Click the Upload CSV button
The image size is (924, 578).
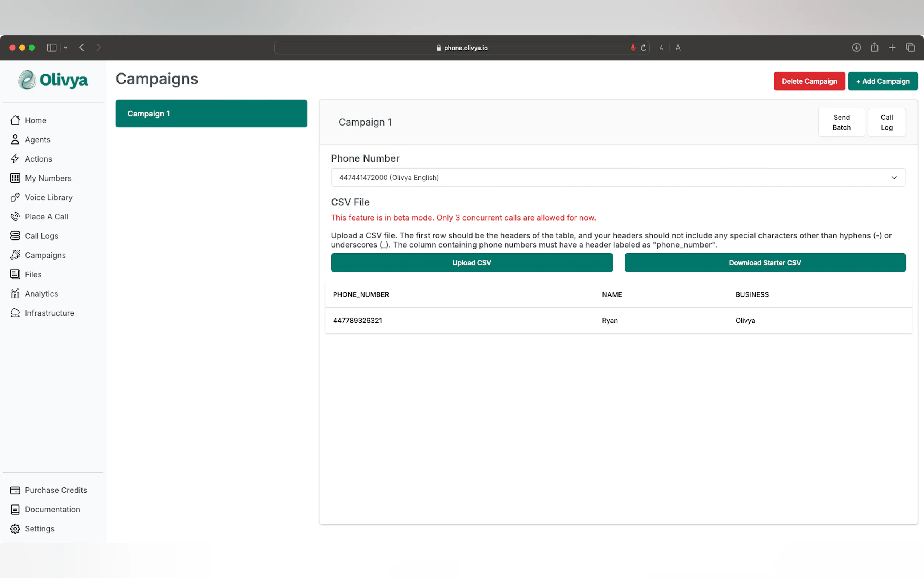coord(471,263)
